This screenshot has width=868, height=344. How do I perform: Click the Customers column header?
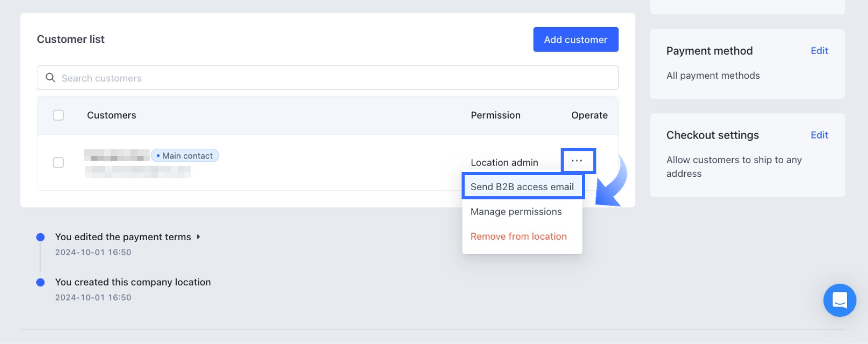point(111,116)
